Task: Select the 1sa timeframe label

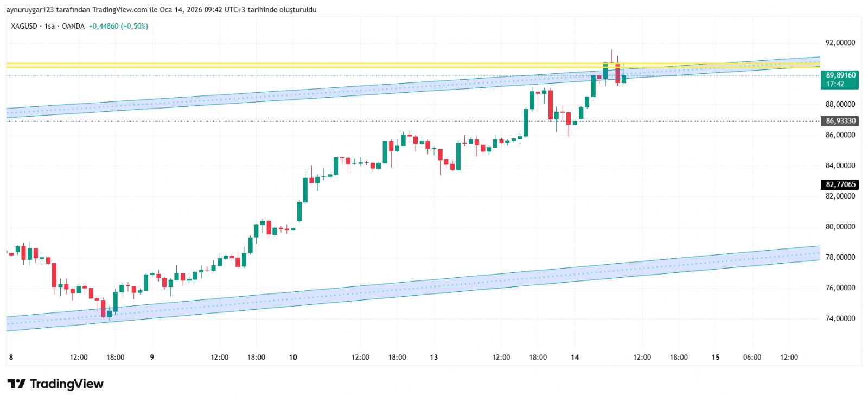Action: (x=49, y=26)
